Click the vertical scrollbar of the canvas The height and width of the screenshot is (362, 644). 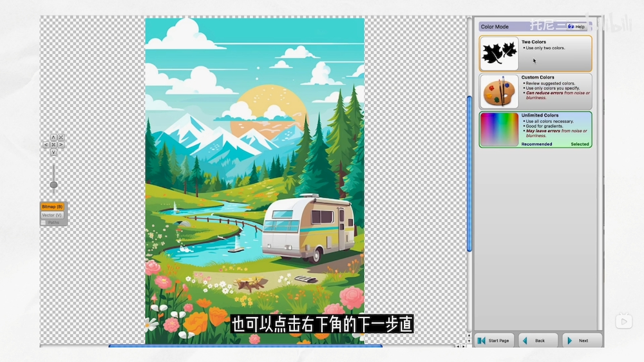pos(469,174)
